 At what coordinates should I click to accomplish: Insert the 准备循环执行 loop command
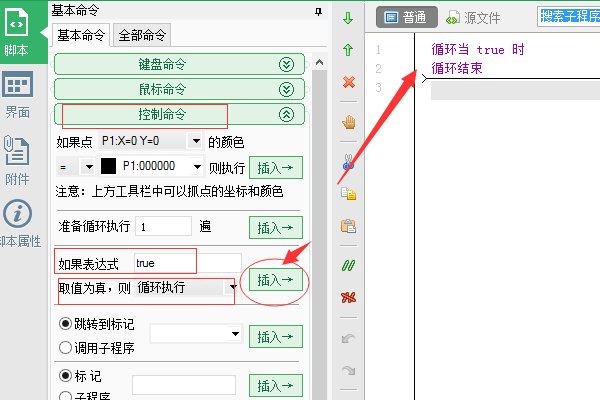(x=276, y=227)
